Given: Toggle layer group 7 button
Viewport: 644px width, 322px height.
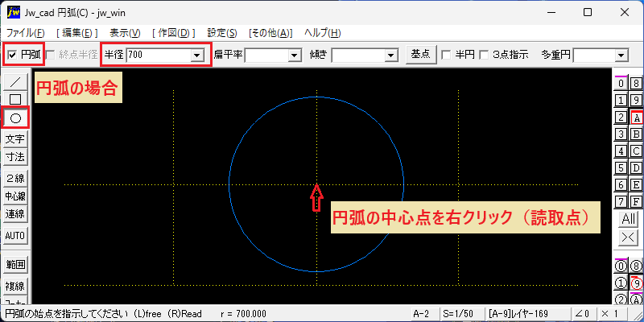Looking at the screenshot, I should pos(621,202).
